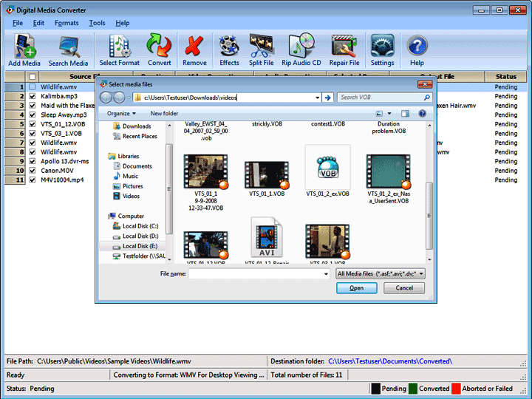
Task: Open the Destination folder path link
Action: click(390, 361)
